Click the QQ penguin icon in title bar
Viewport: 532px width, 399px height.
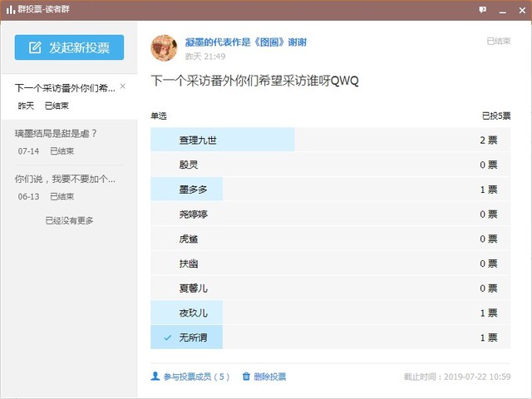(8, 9)
